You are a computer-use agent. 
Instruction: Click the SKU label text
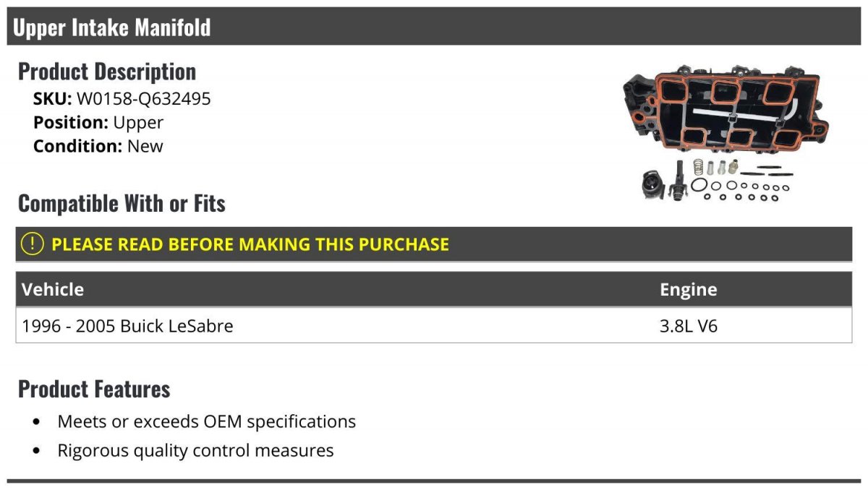pos(53,98)
